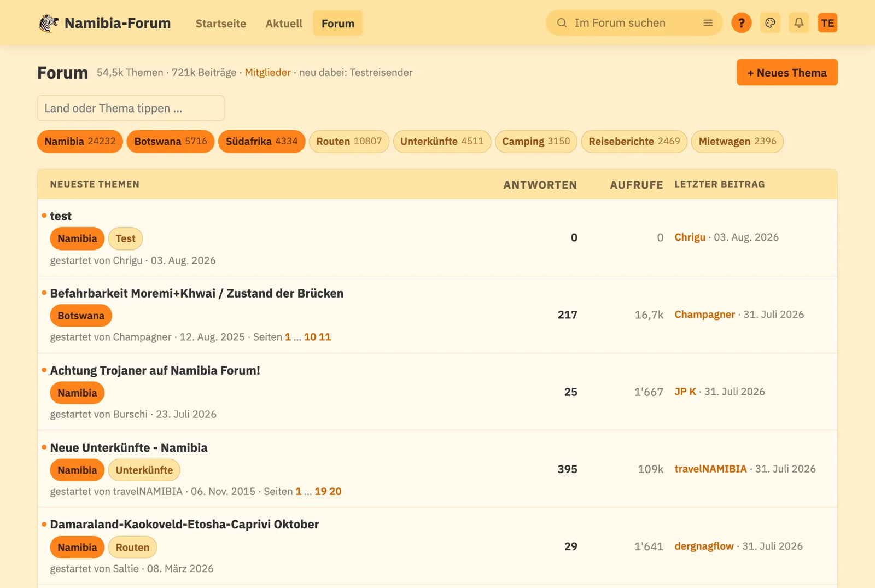Open Befahrbarkeit Moremi+Khwai topic
The height and width of the screenshot is (588, 875).
197,293
